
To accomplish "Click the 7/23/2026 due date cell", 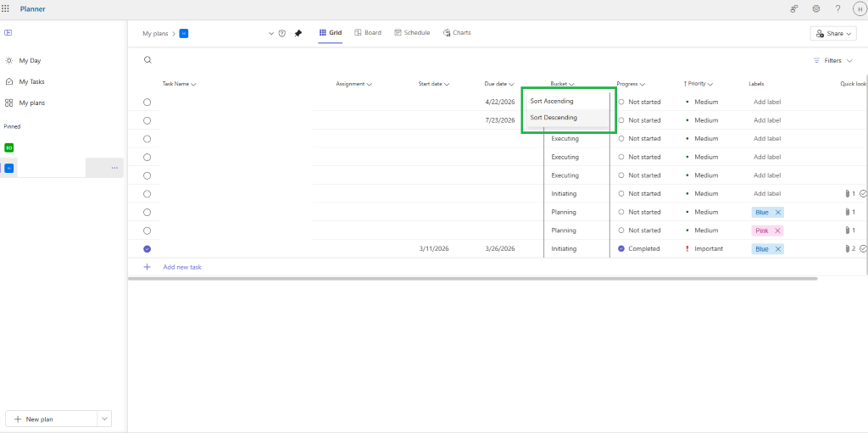I will (500, 120).
